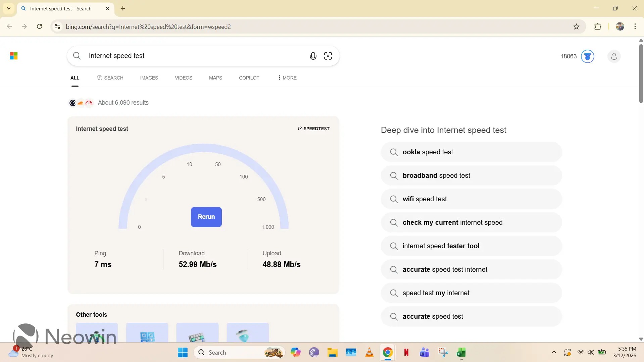Switch to the IMAGES tab
Viewport: 644px width, 362px height.
[x=149, y=78]
